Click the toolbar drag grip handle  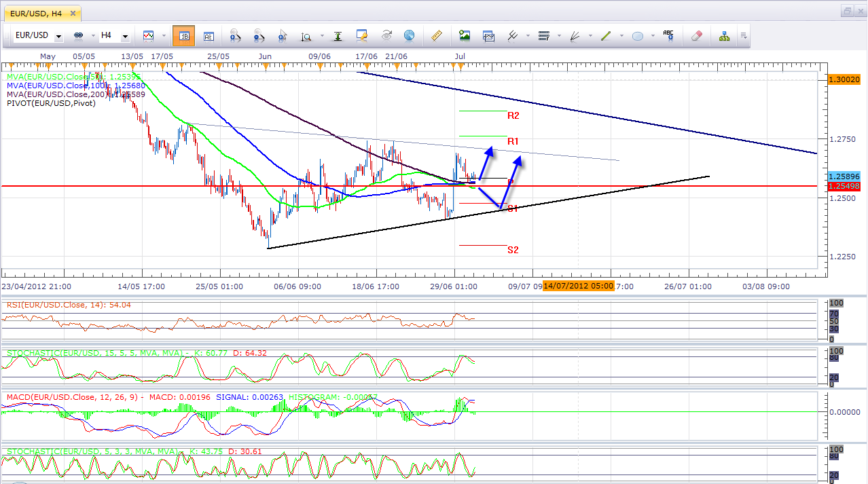[8, 36]
